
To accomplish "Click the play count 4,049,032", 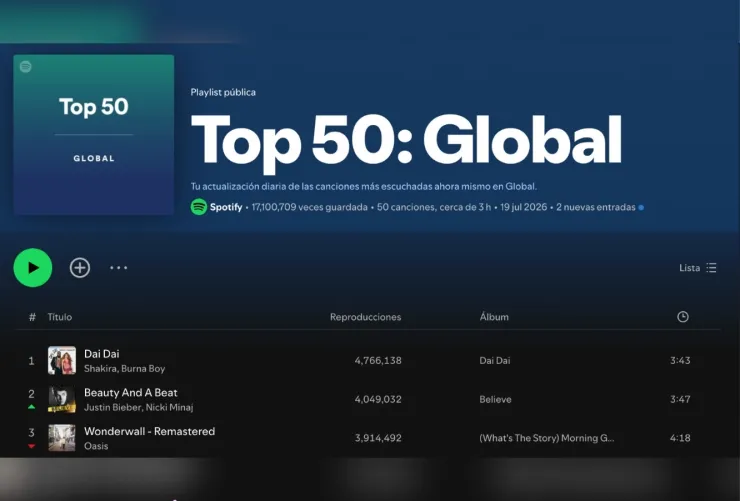I will click(378, 399).
